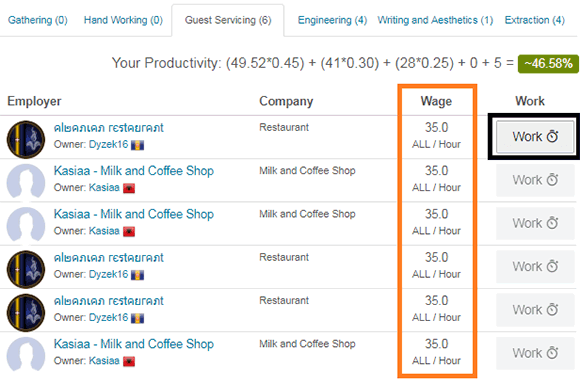Open the Engineering (4) tab
The width and height of the screenshot is (580, 384).
[332, 20]
